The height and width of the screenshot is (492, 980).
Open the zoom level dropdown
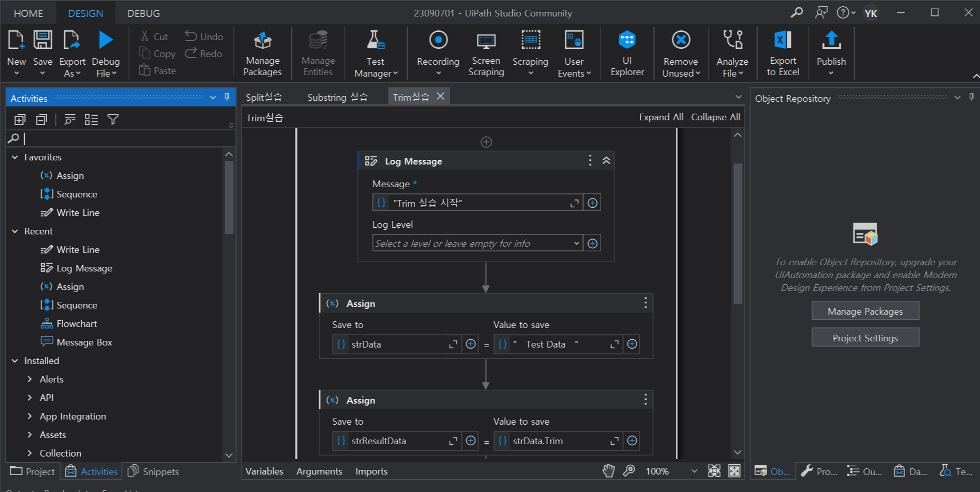(694, 471)
